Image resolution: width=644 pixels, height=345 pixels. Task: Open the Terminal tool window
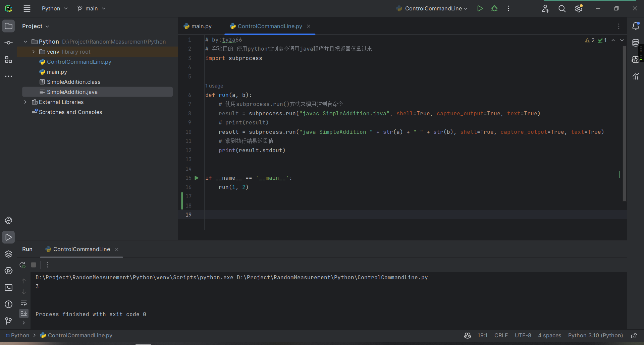coord(9,288)
